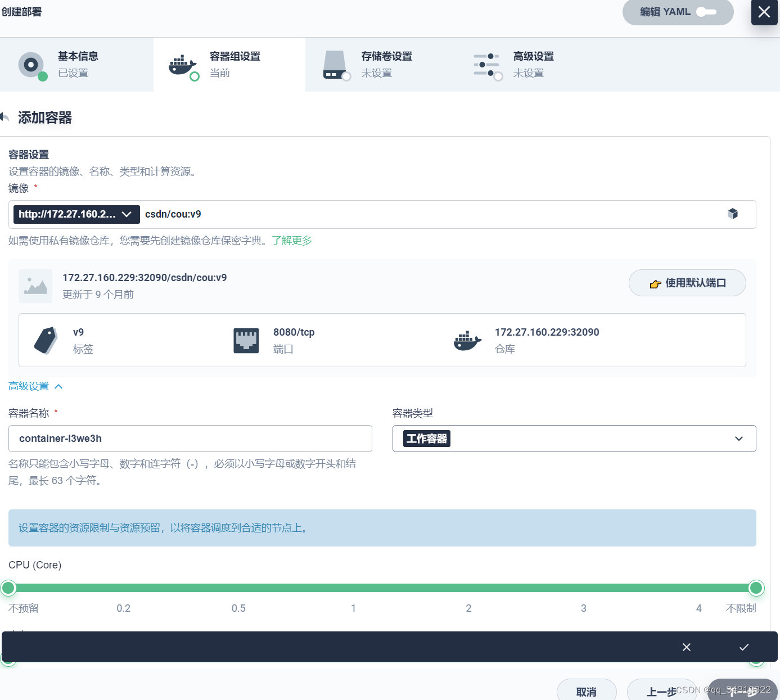The height and width of the screenshot is (700, 780).
Task: Click the 容器名称 input field
Action: coord(190,439)
